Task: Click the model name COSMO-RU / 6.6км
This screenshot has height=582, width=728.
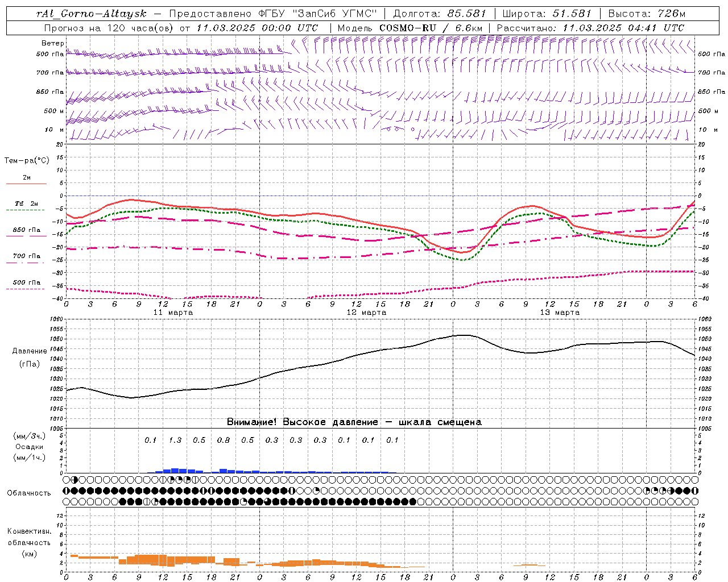Action: (431, 28)
